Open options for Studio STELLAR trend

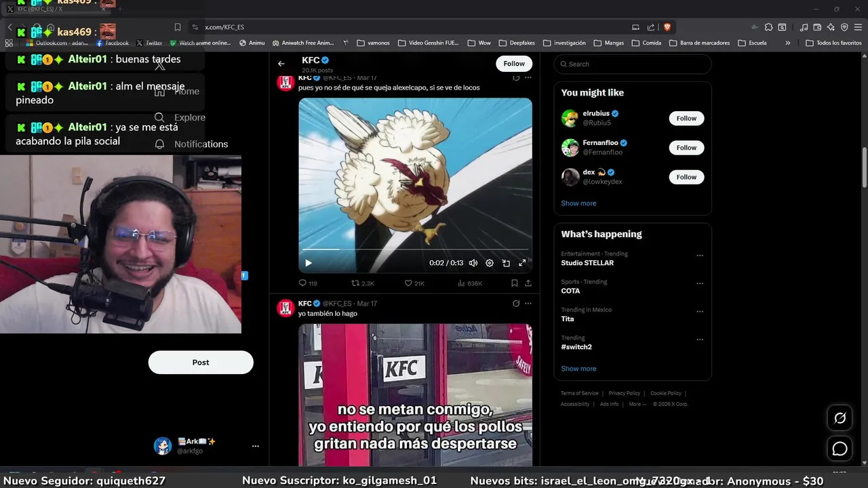click(700, 256)
